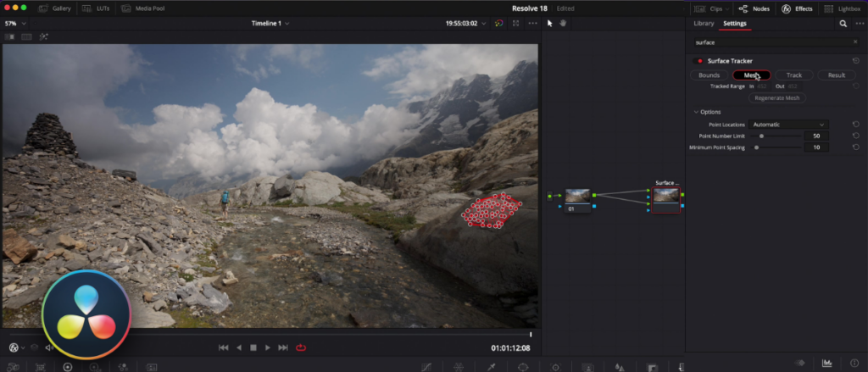Click the bypass color grades icon
868x372 pixels.
498,23
